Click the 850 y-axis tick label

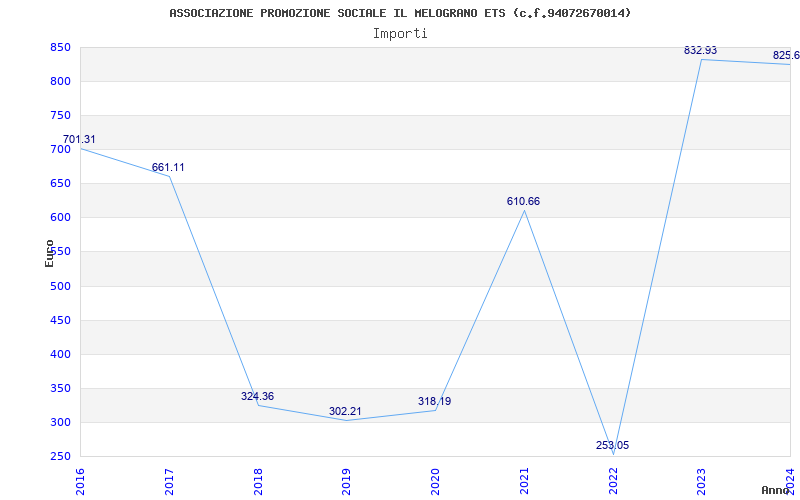(x=60, y=47)
